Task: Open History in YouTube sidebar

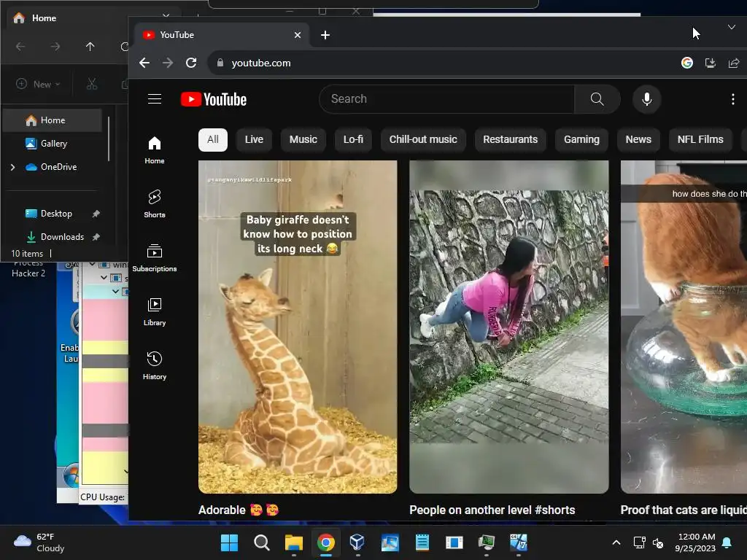Action: tap(155, 365)
